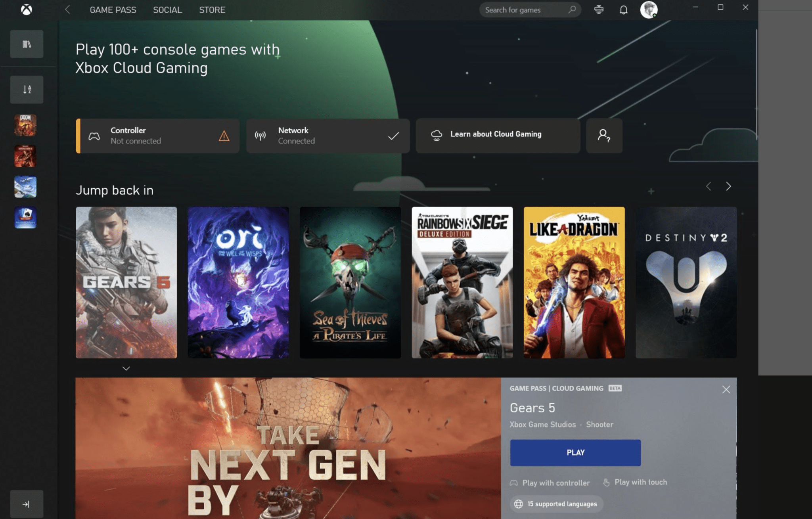The width and height of the screenshot is (812, 519).
Task: Select the user profile avatar icon
Action: click(649, 9)
